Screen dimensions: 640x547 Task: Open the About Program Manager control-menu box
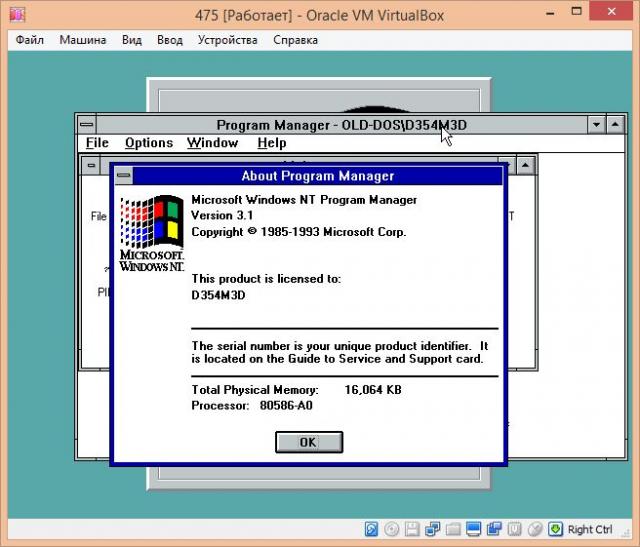[123, 176]
